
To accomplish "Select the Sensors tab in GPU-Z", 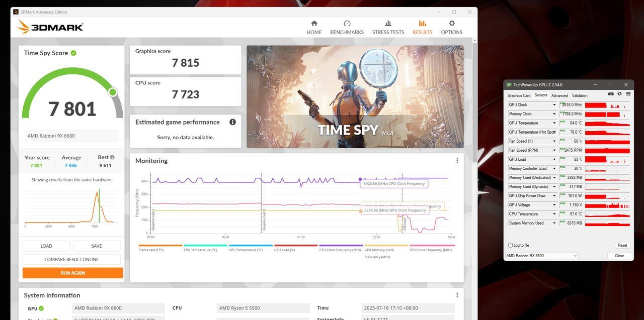I will 541,95.
